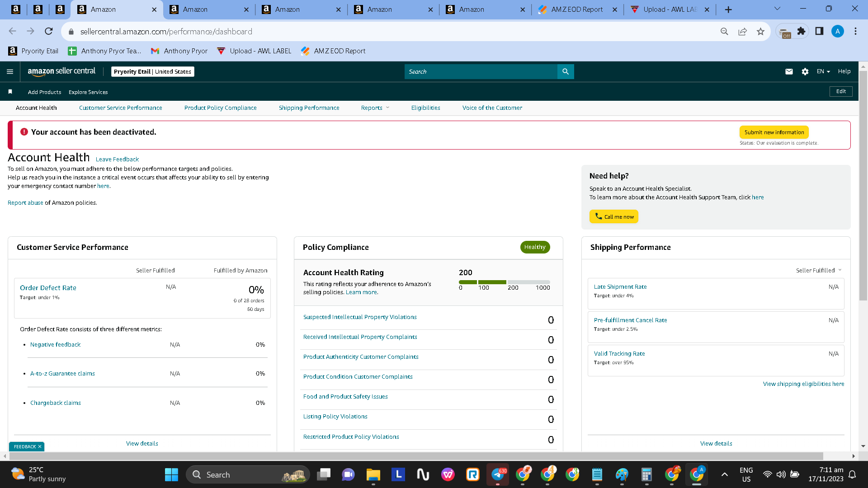This screenshot has height=488, width=868.
Task: Open Leave Feedback link
Action: click(117, 159)
